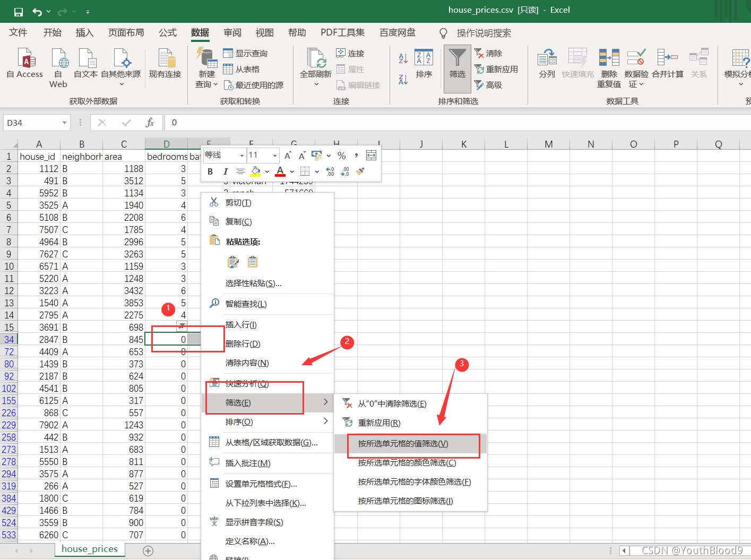Open the Sort dialog icon
Viewport: 751px width, 560px height.
pos(424,58)
